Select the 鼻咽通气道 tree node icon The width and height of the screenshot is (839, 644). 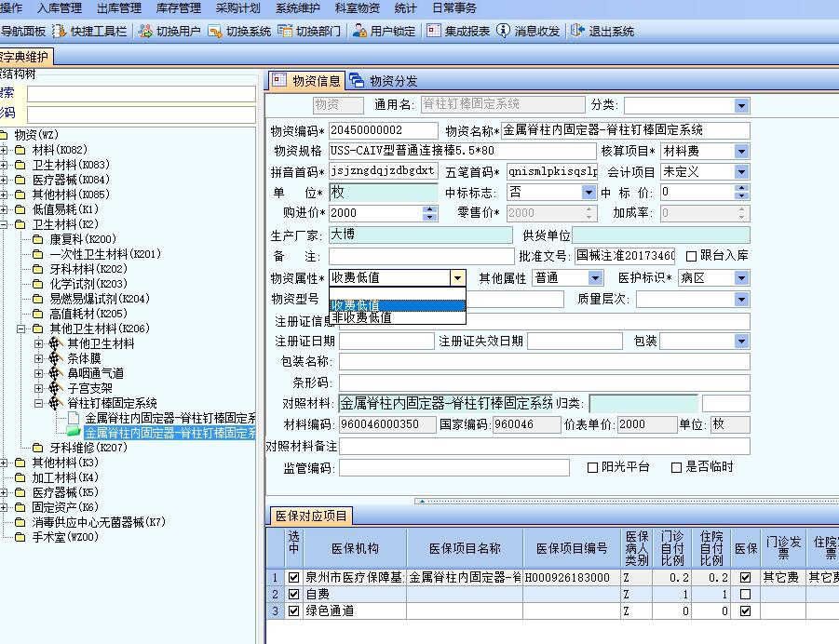pyautogui.click(x=56, y=373)
